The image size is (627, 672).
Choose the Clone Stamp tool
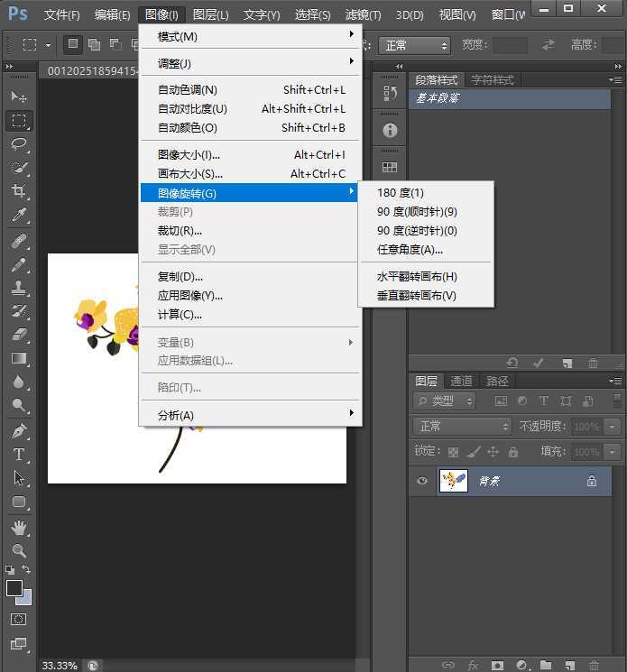coord(19,289)
